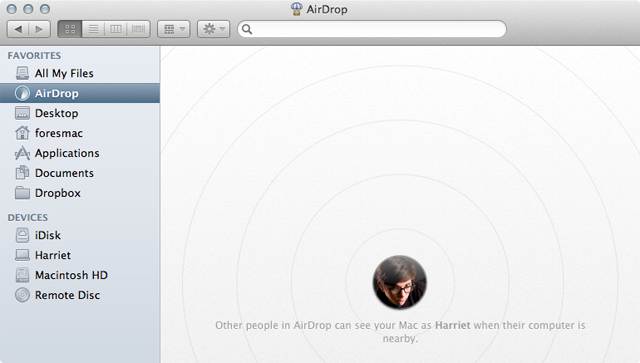Select the Harriet device label
The height and width of the screenshot is (363, 640).
tap(53, 255)
